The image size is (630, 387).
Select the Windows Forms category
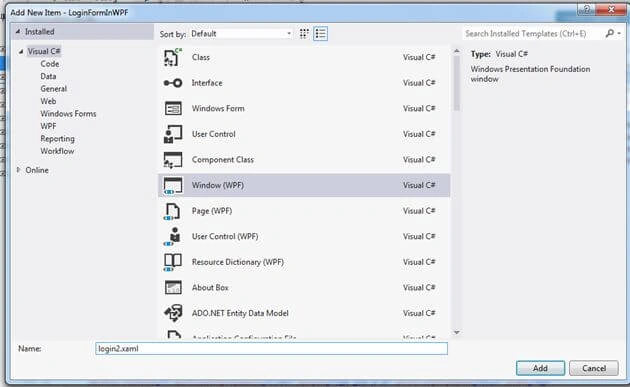68,114
